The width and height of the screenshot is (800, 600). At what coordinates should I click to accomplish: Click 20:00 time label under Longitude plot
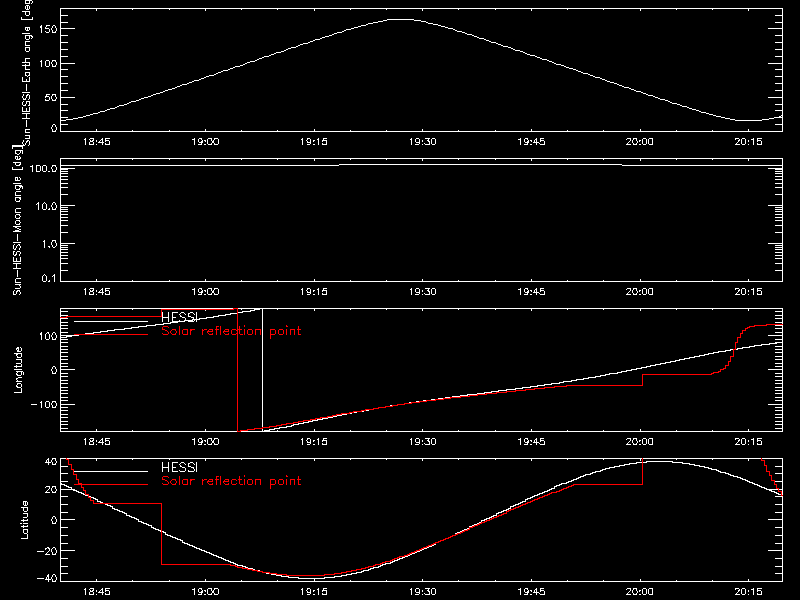[x=640, y=442]
